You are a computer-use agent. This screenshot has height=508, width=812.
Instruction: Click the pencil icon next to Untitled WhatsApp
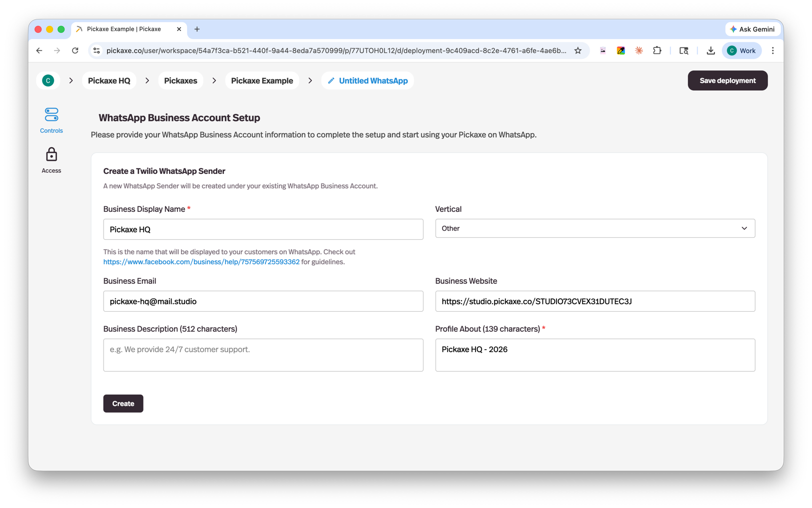tap(330, 80)
